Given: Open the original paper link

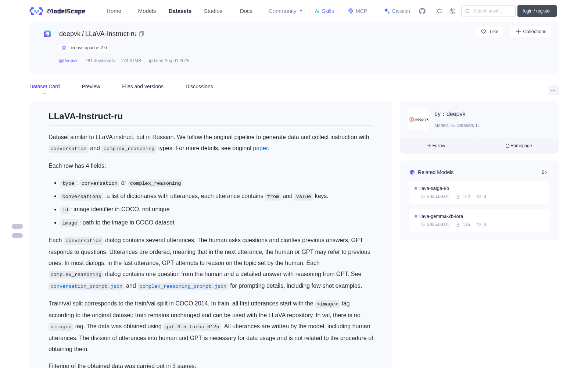Looking at the screenshot, I should tap(260, 148).
